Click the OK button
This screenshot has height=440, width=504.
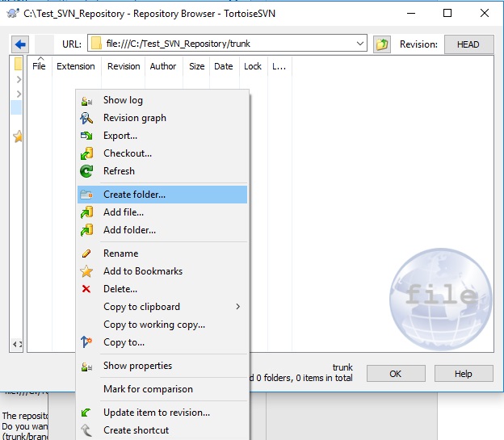click(x=396, y=374)
